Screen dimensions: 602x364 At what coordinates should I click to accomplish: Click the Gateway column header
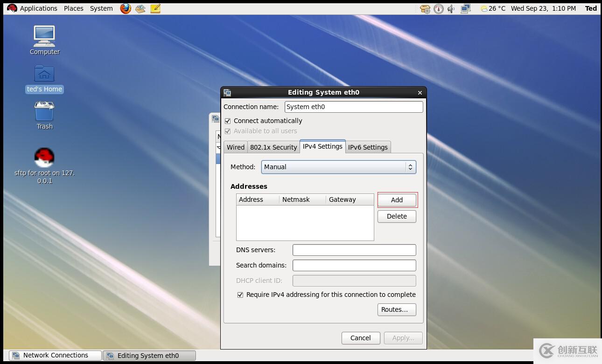click(x=350, y=199)
